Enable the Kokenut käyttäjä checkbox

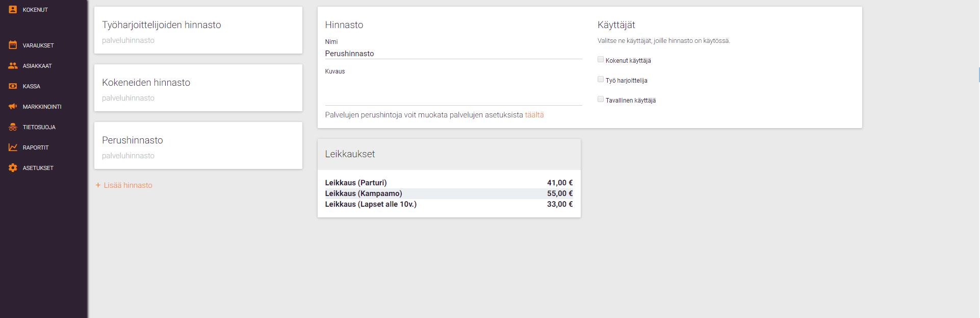point(601,60)
